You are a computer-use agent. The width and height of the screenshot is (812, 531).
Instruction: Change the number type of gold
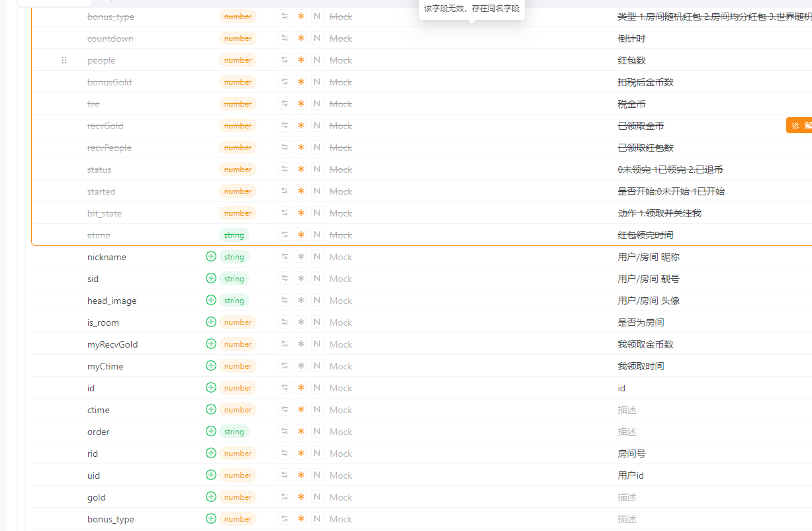[x=238, y=497]
